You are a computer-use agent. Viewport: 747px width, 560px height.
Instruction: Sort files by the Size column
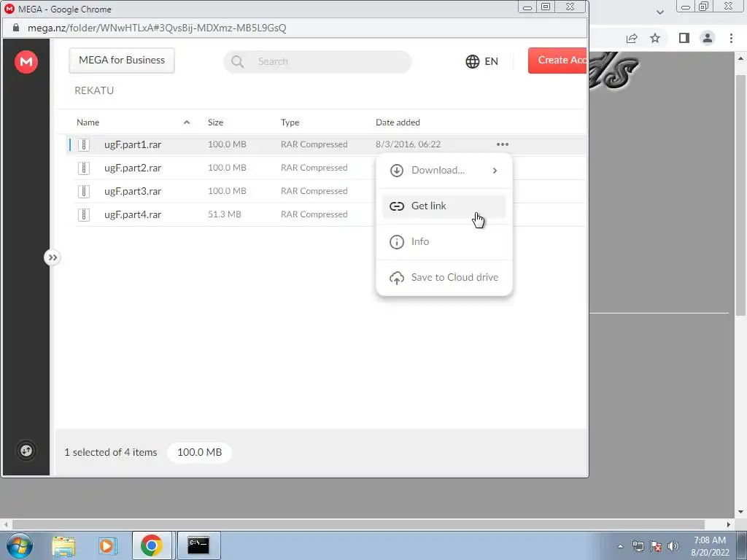(215, 122)
